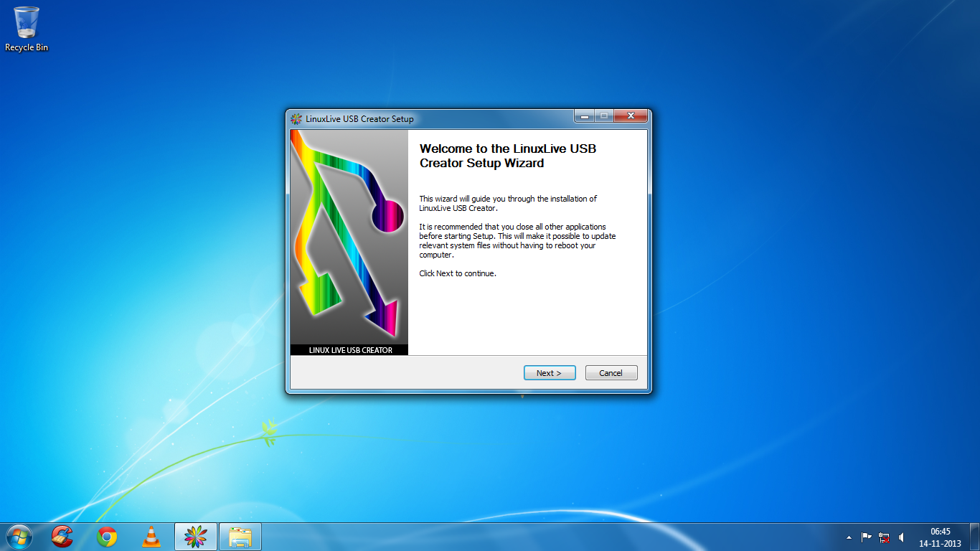This screenshot has width=980, height=551.
Task: Select the Recycle Bin desktop icon
Action: tap(27, 29)
